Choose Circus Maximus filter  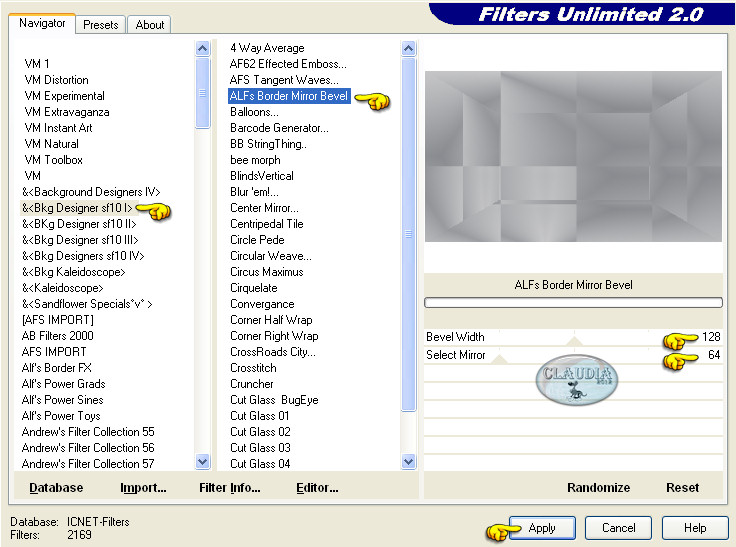pos(266,272)
